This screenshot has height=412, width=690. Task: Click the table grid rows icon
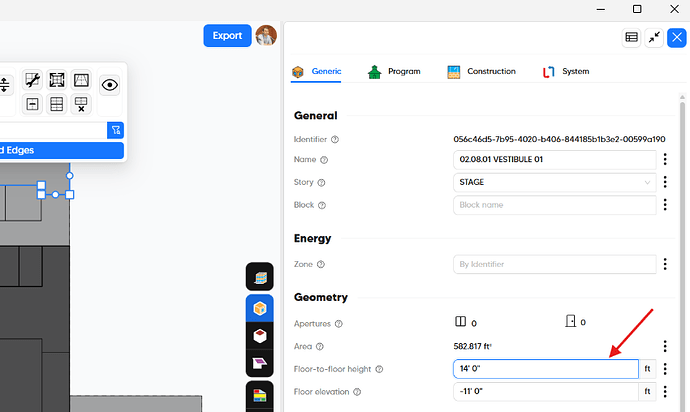click(57, 104)
